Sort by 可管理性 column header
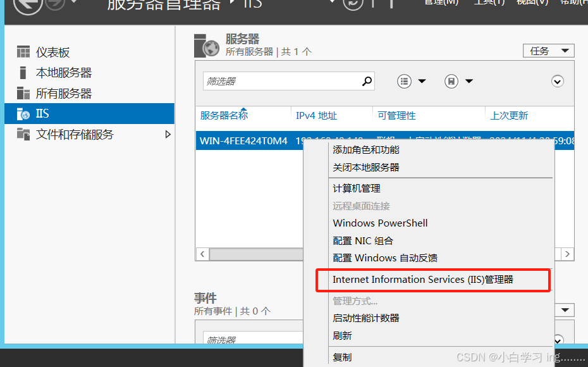Image resolution: width=588 pixels, height=367 pixels. pyautogui.click(x=397, y=116)
